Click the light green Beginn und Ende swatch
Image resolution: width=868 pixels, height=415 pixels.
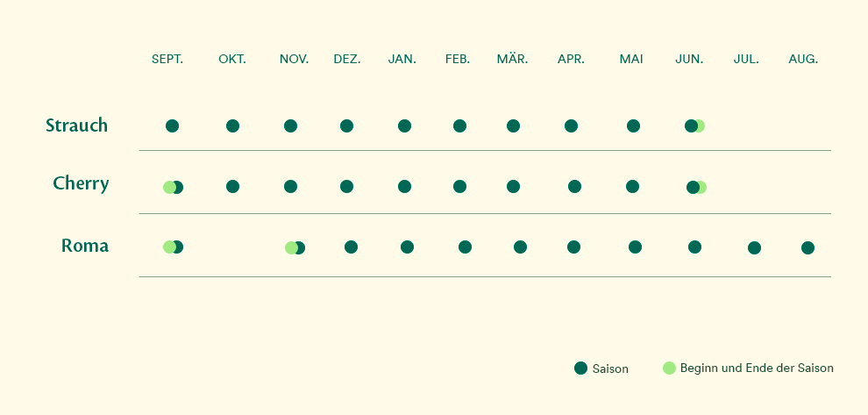point(669,368)
